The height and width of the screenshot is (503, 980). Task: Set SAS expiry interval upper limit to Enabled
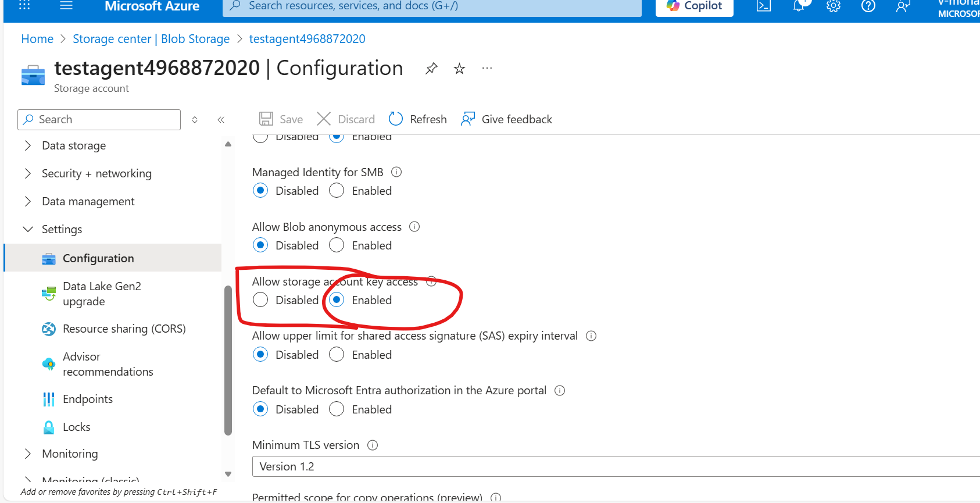coord(337,355)
